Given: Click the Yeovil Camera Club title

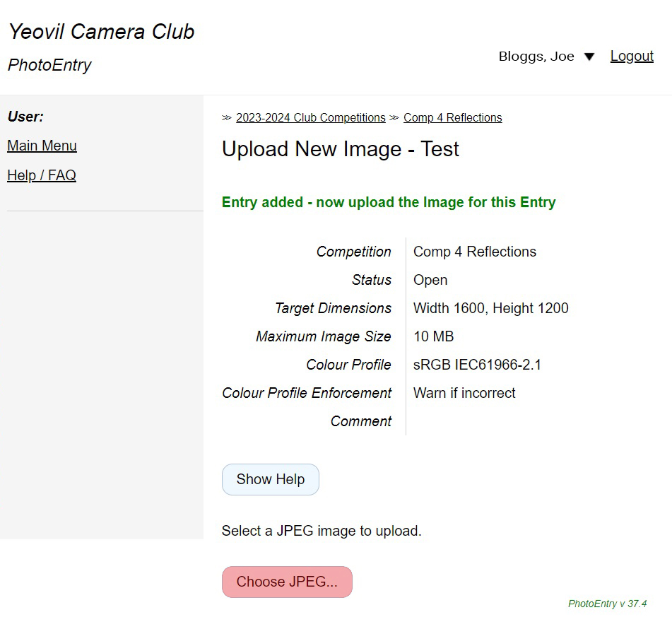Looking at the screenshot, I should click(101, 32).
